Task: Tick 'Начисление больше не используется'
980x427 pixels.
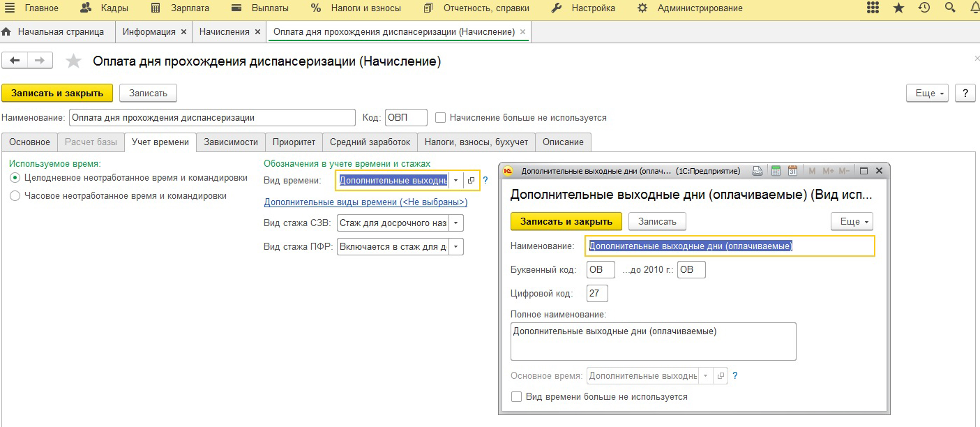Action: click(440, 118)
